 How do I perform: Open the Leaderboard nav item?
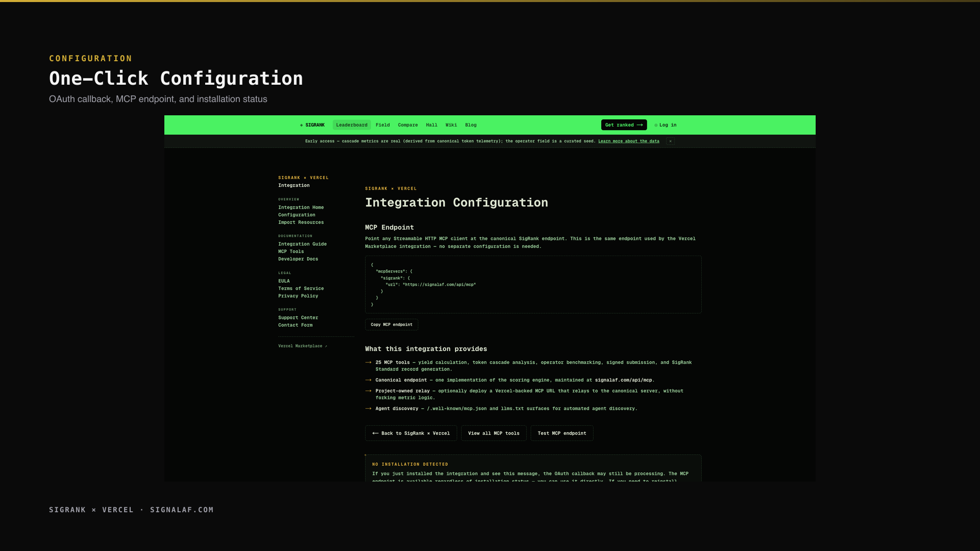pos(352,125)
